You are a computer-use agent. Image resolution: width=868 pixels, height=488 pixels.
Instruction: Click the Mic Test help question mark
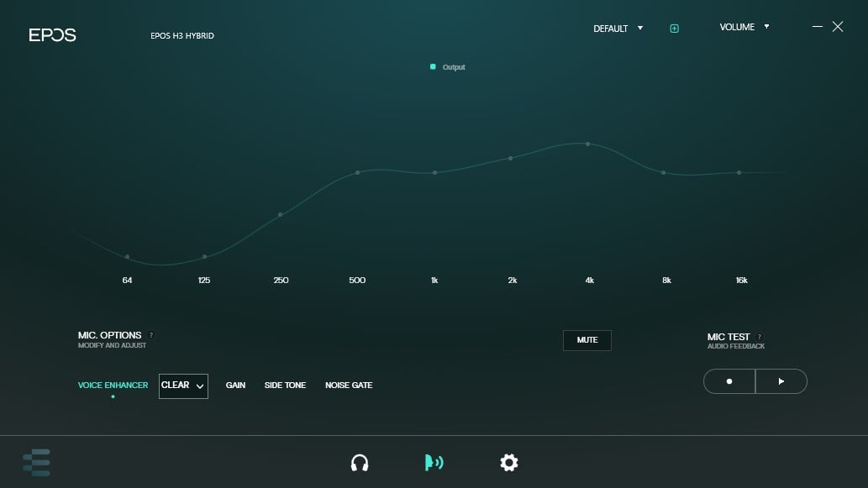760,337
